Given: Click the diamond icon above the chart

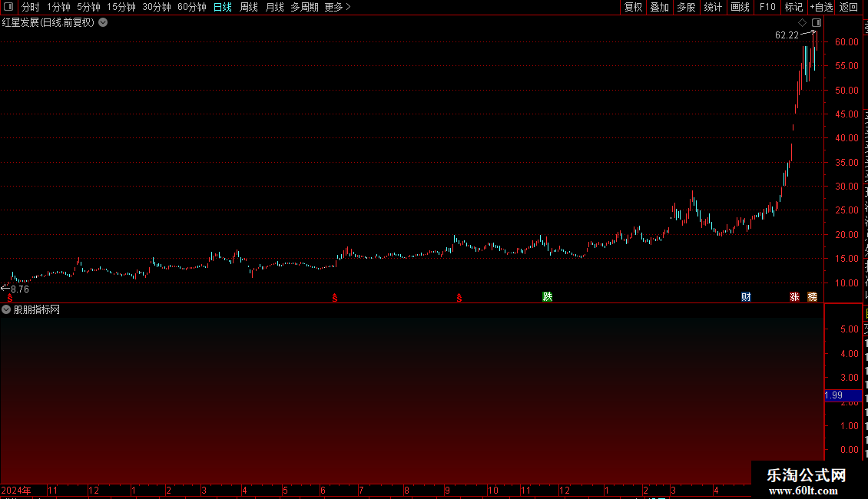Looking at the screenshot, I should [x=802, y=23].
